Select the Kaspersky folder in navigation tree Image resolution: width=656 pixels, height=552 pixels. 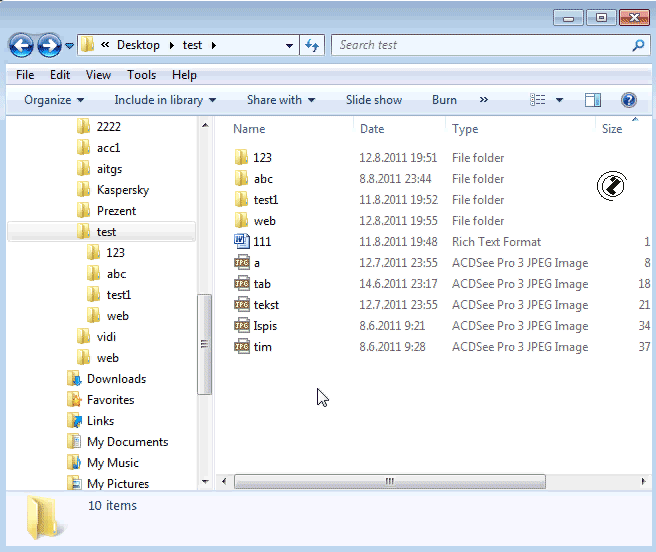(123, 190)
